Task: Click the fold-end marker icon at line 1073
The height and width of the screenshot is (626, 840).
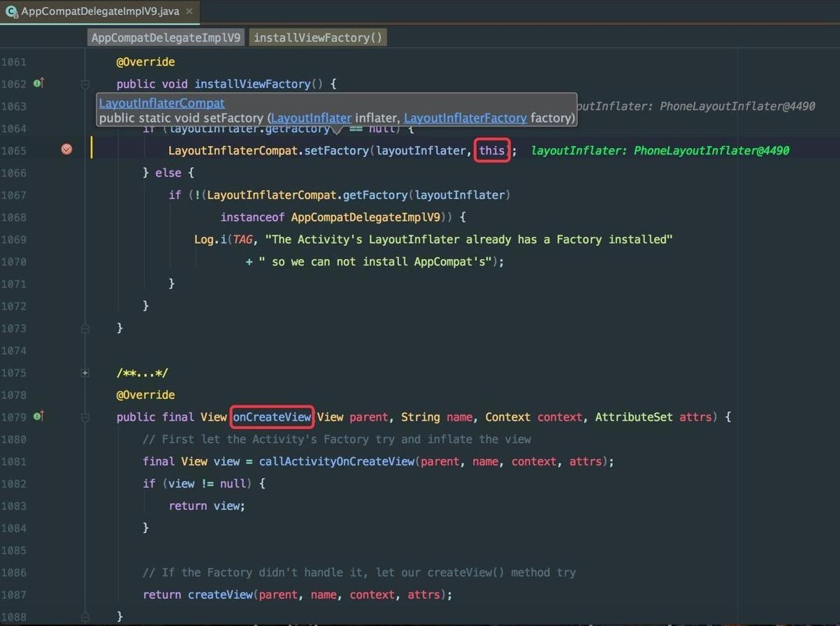Action: pos(85,328)
